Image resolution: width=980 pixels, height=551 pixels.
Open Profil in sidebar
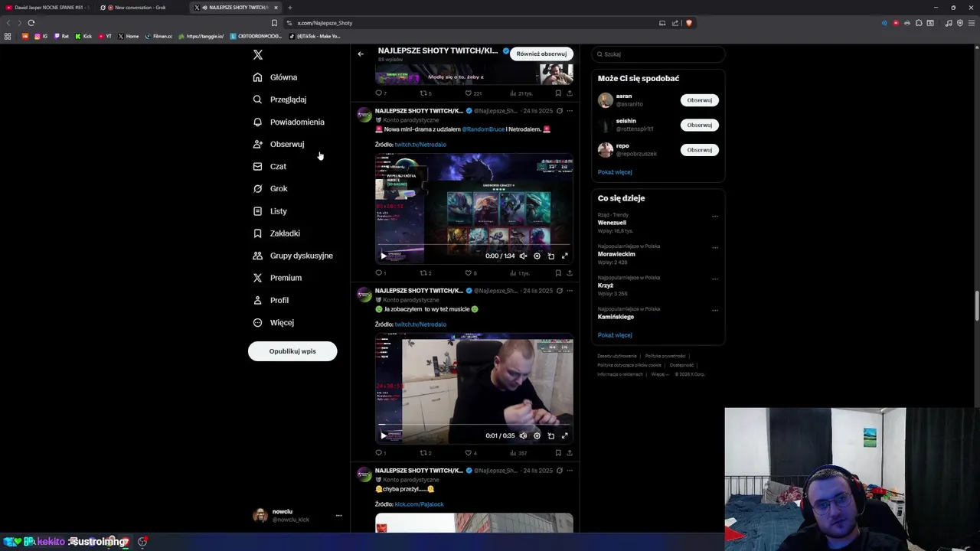pyautogui.click(x=270, y=300)
